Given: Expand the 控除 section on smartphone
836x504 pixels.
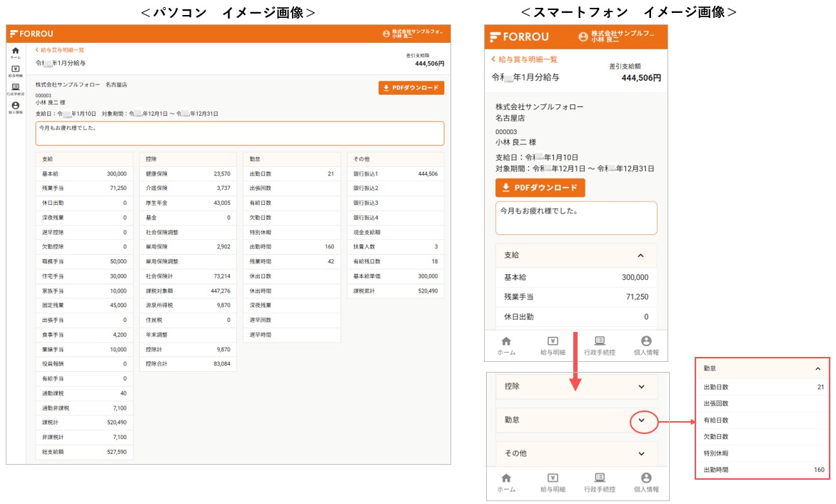Looking at the screenshot, I should 641,387.
